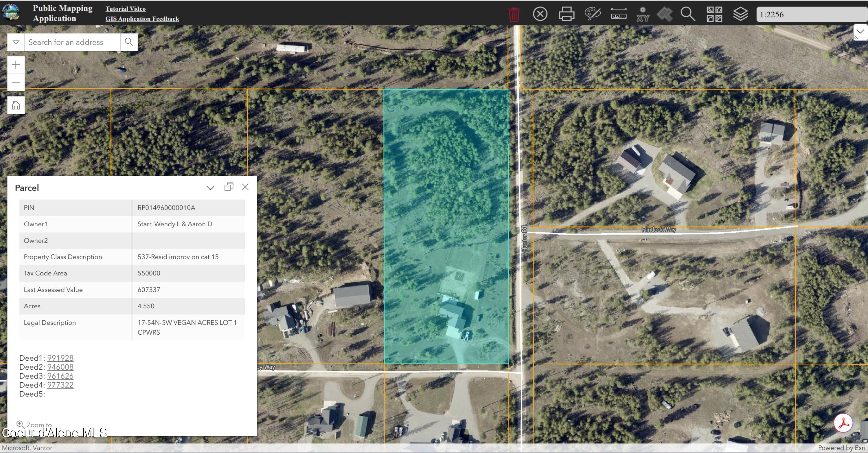
Task: Click the Flintlock Way road label
Action: coord(659,230)
